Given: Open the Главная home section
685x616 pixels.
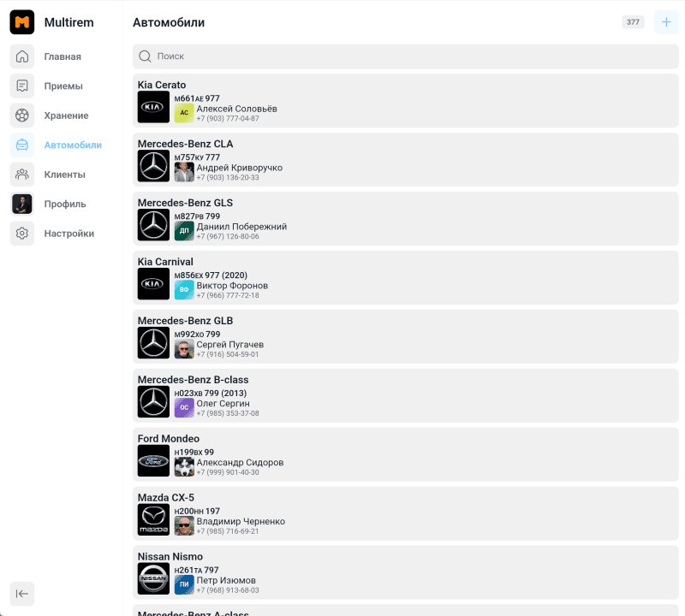Looking at the screenshot, I should click(22, 56).
